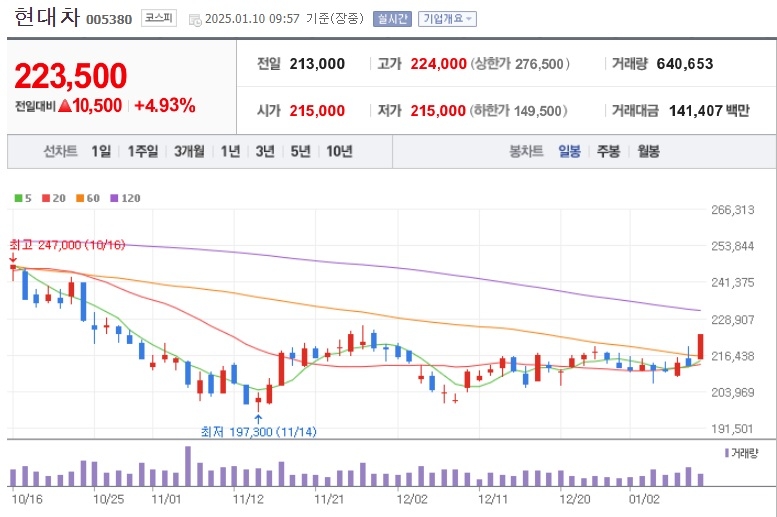Click the lower limit 하한가 149,500
The height and width of the screenshot is (517, 777).
pos(518,111)
